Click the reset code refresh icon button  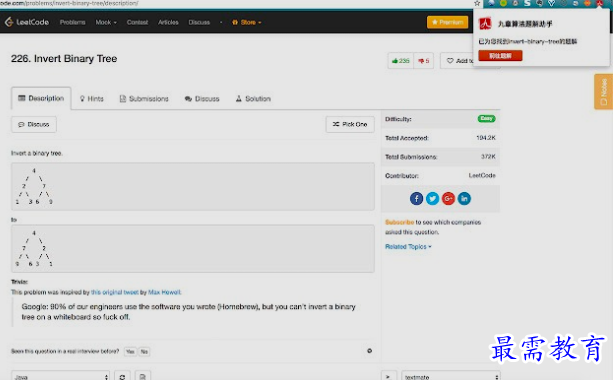pyautogui.click(x=122, y=376)
